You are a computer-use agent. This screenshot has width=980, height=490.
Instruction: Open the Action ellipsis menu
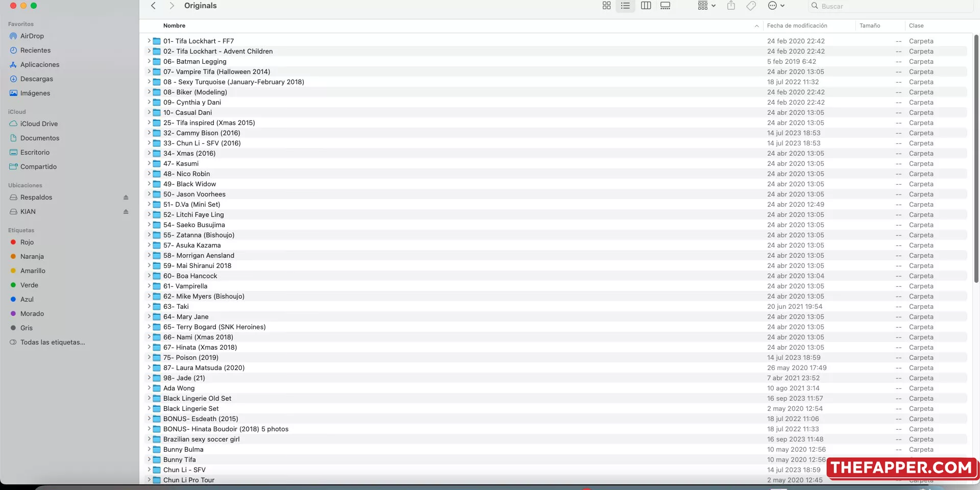click(x=776, y=6)
